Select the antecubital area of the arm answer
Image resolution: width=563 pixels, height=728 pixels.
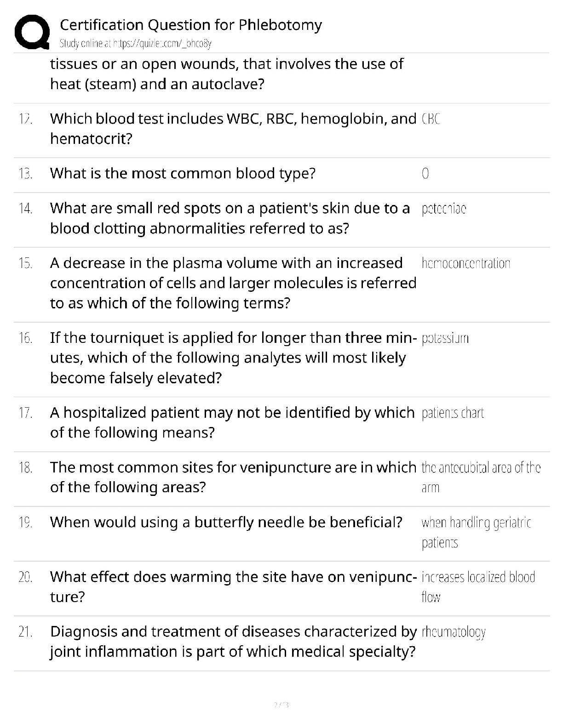(480, 477)
